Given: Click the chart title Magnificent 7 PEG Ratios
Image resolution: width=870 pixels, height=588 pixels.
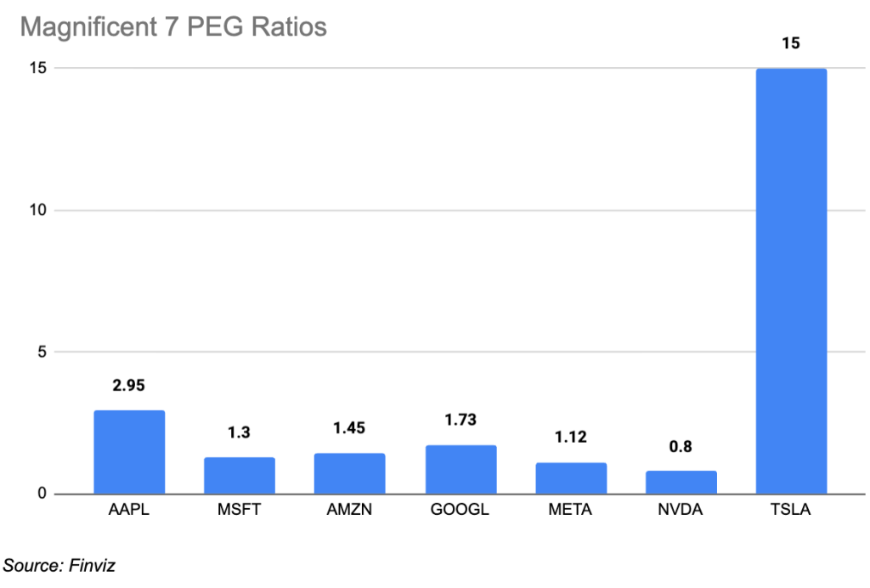Looking at the screenshot, I should point(173,26).
